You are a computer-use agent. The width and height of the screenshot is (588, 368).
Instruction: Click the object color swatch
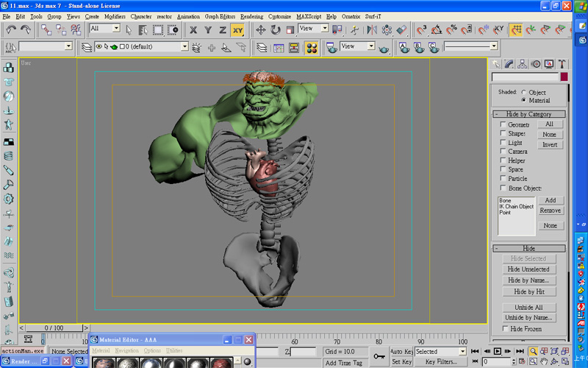[564, 77]
